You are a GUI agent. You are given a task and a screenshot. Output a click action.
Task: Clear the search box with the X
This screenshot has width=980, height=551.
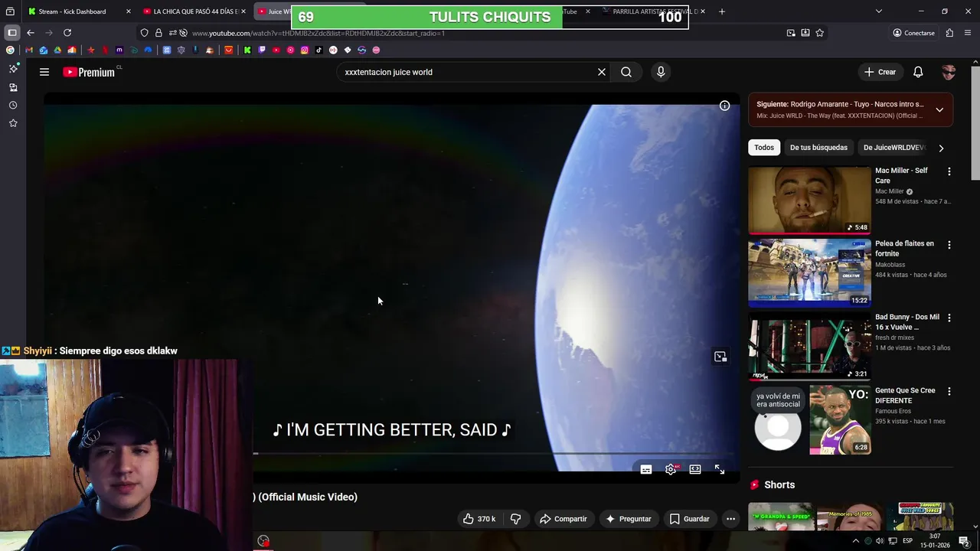point(602,72)
